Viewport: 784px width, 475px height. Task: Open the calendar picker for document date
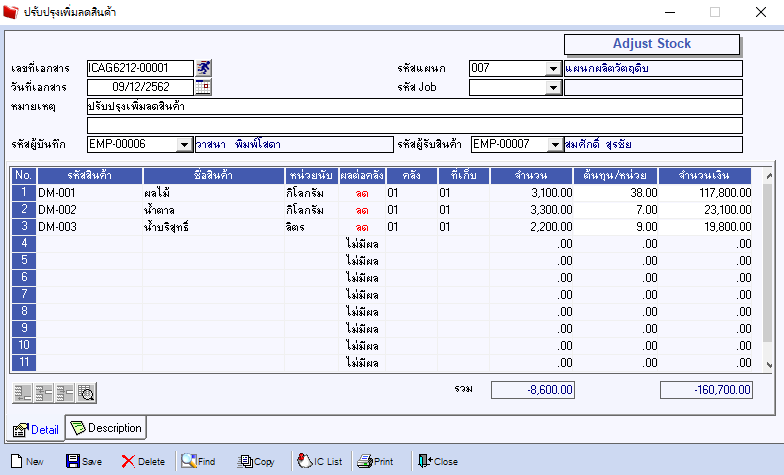(203, 87)
